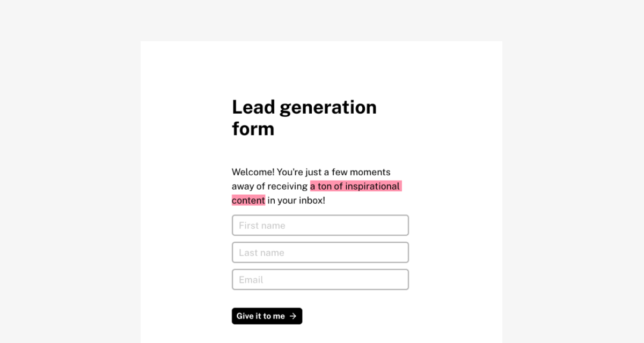
Task: Click 'You're just a few moments' text
Action: (334, 172)
